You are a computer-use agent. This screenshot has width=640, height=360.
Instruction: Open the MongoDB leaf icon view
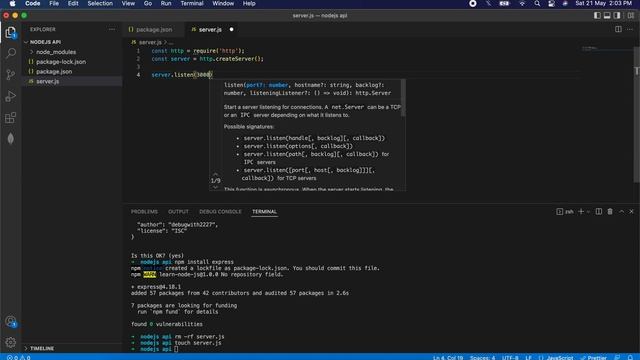point(11,139)
